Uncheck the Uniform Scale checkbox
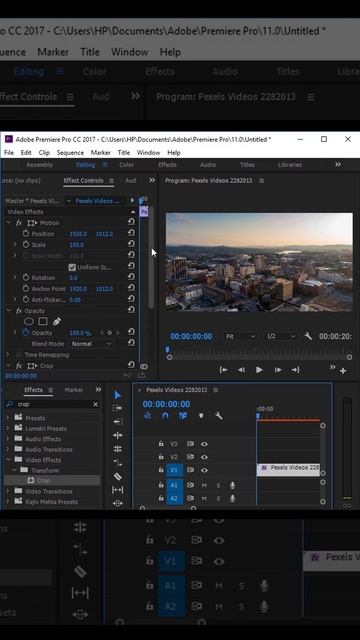Viewport: 360px width, 640px height. click(x=72, y=267)
